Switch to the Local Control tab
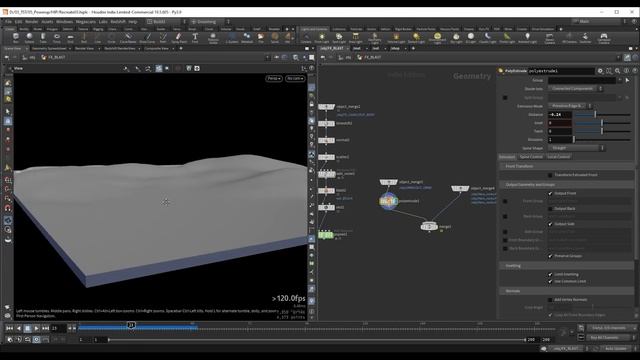 pyautogui.click(x=559, y=157)
